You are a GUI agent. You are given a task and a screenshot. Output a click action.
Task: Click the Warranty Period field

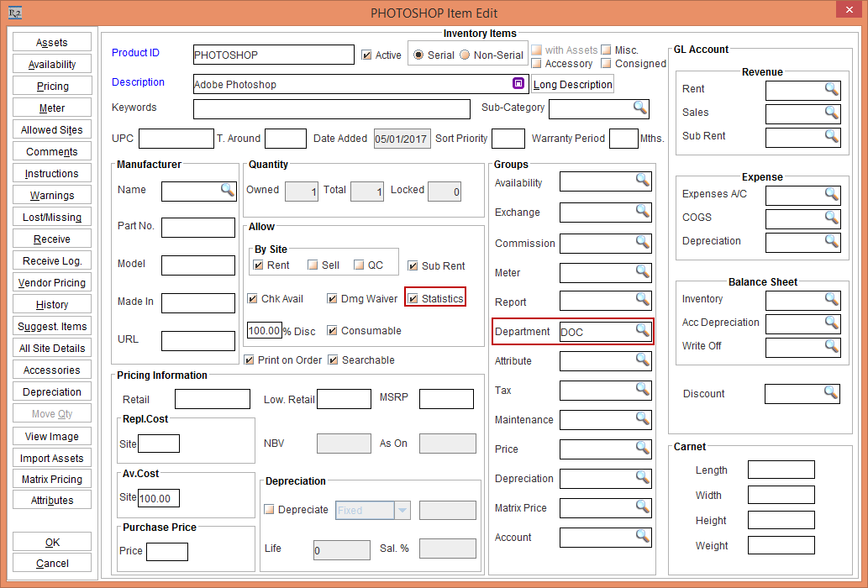tap(623, 139)
